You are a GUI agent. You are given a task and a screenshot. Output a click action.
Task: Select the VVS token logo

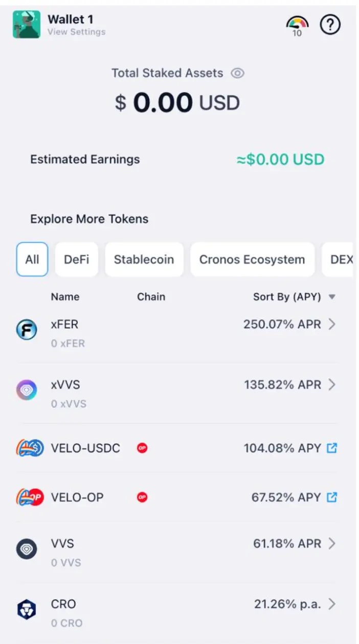tap(26, 549)
